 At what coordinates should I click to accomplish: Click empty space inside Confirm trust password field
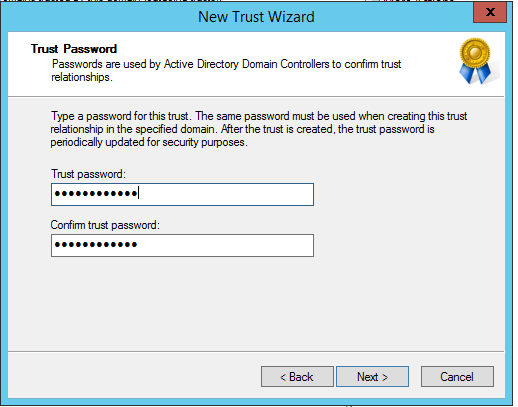point(227,245)
